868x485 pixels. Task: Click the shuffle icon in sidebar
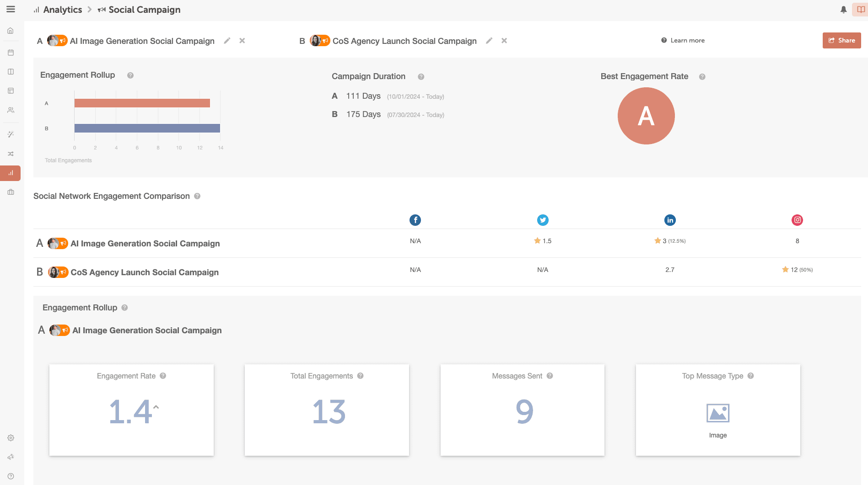pyautogui.click(x=11, y=154)
